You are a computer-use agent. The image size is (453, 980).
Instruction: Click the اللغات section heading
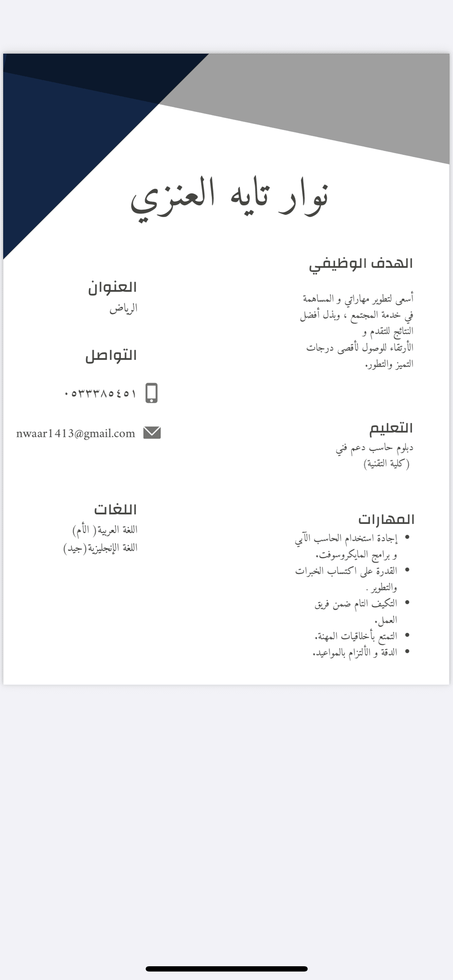(x=115, y=509)
